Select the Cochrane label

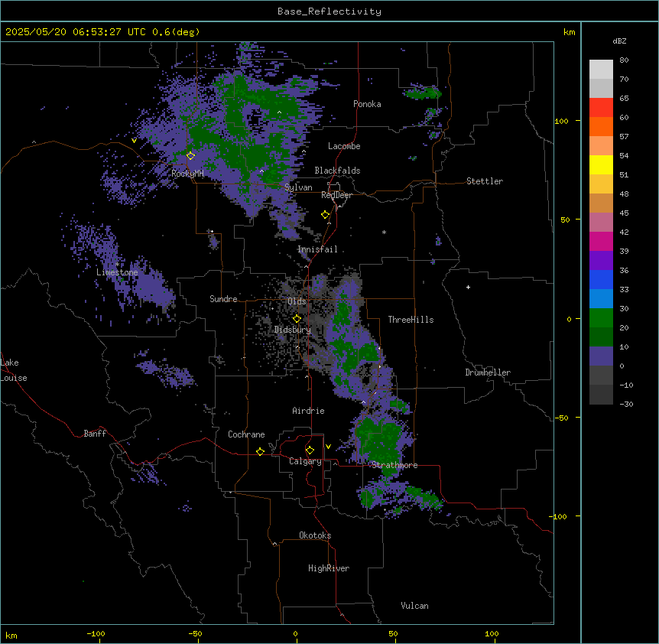click(246, 434)
